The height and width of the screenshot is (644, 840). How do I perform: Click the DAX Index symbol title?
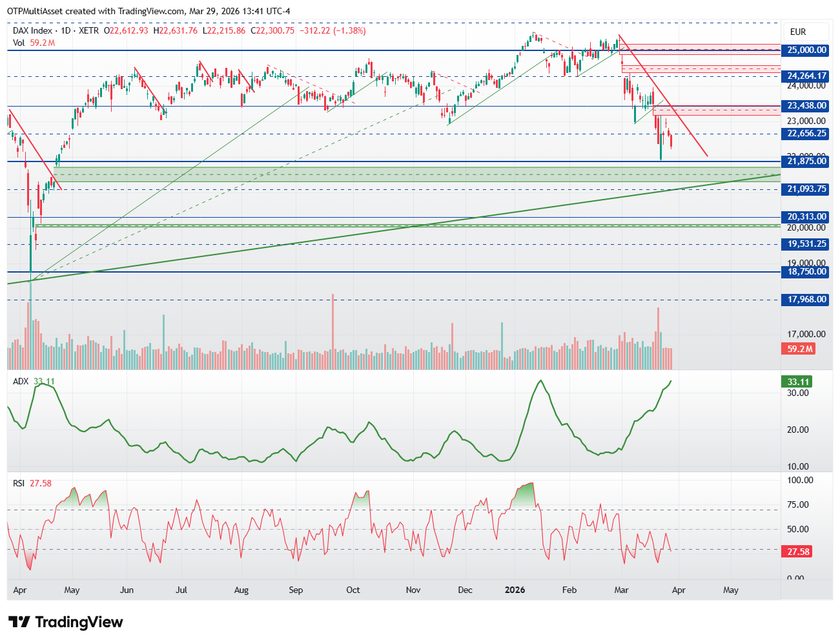32,30
